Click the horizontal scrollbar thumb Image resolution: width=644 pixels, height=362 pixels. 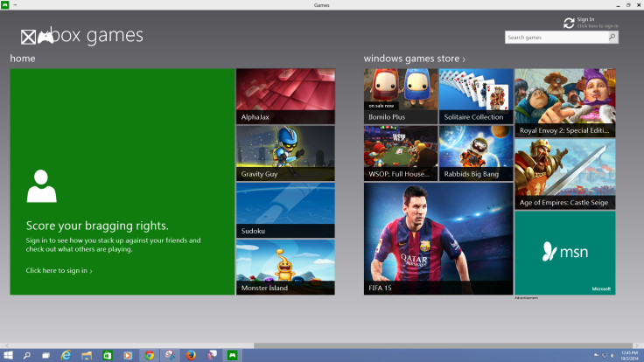[x=443, y=345]
